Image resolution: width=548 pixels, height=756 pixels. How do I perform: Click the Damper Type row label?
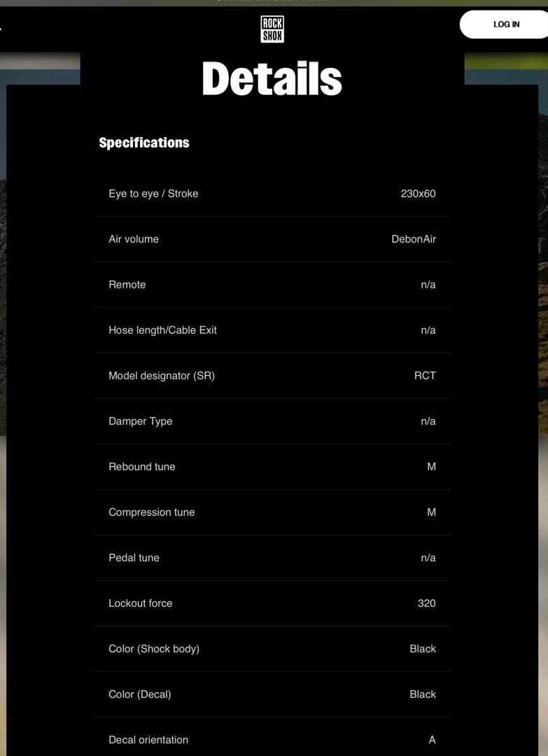coord(140,421)
